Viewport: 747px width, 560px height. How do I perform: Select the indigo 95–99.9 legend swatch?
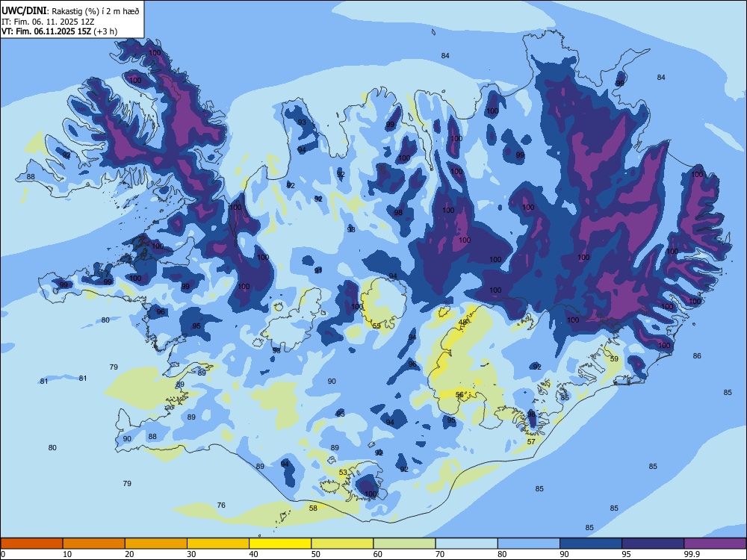click(653, 544)
